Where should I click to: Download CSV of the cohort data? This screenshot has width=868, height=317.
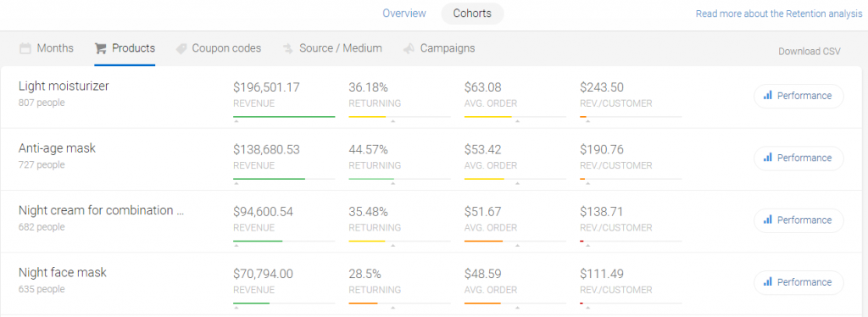click(x=810, y=52)
